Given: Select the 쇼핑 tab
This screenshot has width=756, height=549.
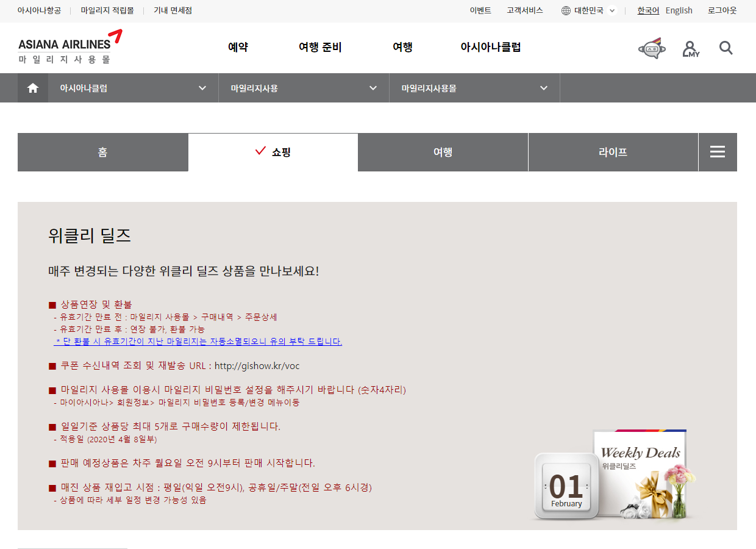Looking at the screenshot, I should (273, 152).
